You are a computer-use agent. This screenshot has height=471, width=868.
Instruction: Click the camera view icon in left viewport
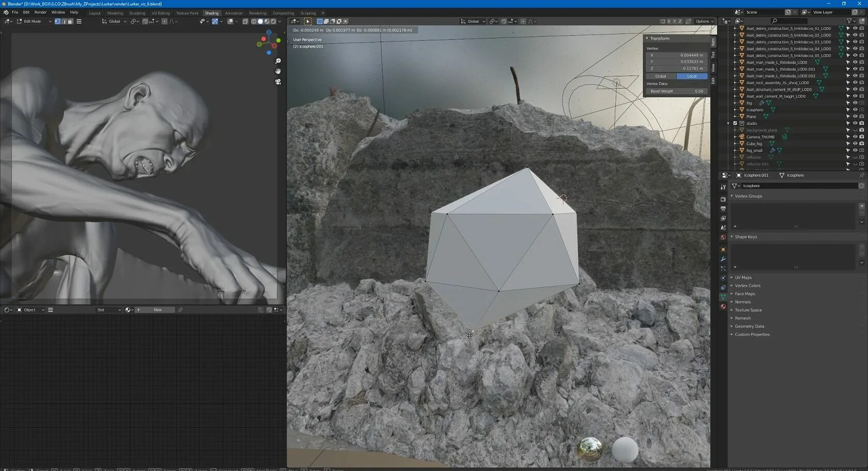tap(278, 82)
